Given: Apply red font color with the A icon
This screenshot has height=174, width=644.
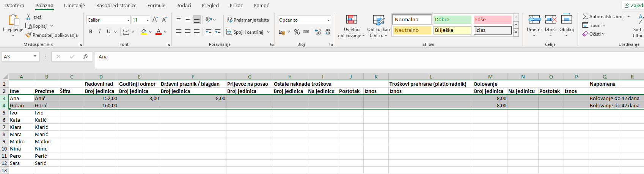Looking at the screenshot, I should point(159,32).
